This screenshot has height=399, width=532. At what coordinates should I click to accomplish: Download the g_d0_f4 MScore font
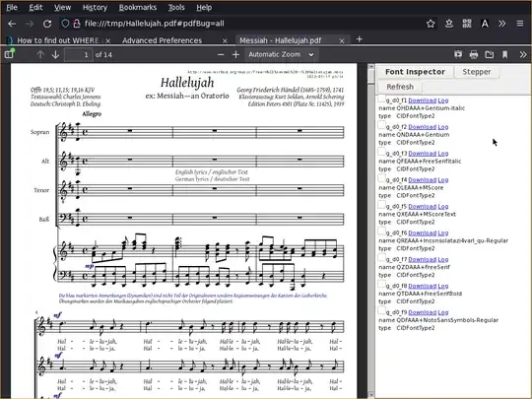tap(422, 180)
